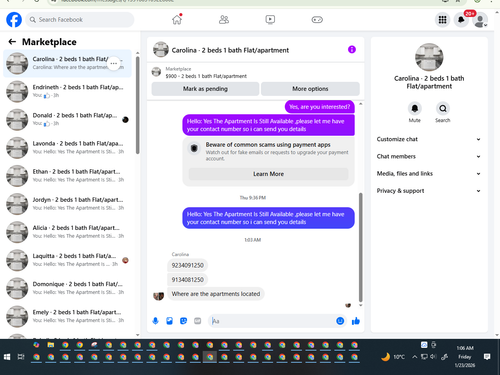Show hidden system tray icons chevron
Screen dimensions: 500x375
[414, 357]
